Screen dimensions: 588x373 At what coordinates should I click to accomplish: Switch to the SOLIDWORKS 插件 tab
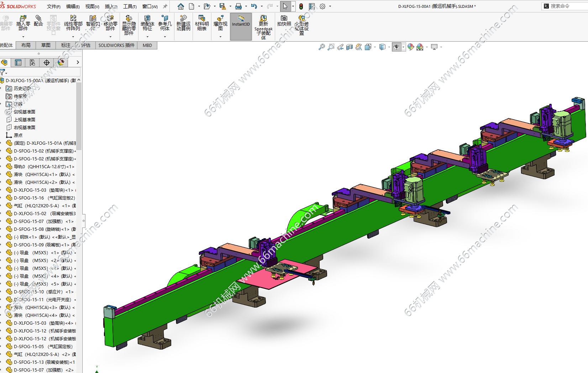coord(116,45)
